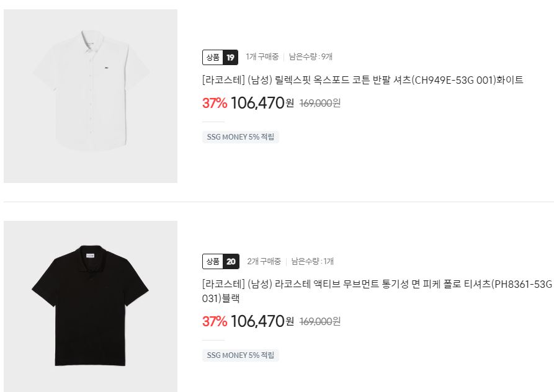Screen dimensions: 554x392
Task: Click the crocodile logo on the white shirt
Action: pyautogui.click(x=106, y=68)
